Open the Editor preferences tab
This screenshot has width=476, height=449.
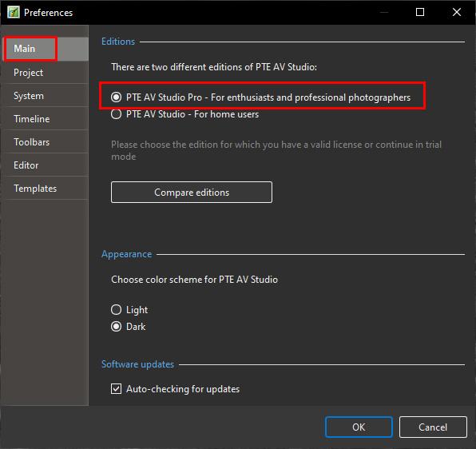[x=46, y=165]
